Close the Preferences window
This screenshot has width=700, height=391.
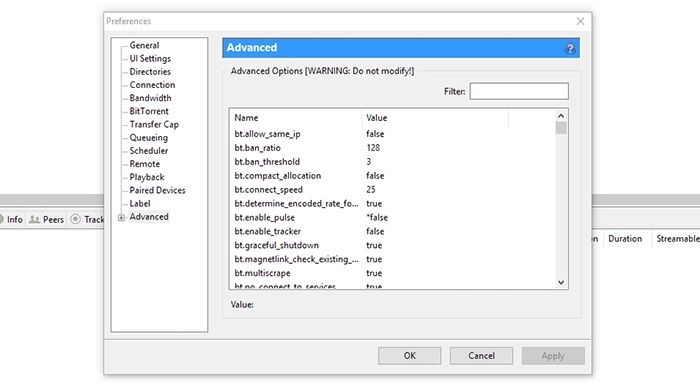point(580,21)
